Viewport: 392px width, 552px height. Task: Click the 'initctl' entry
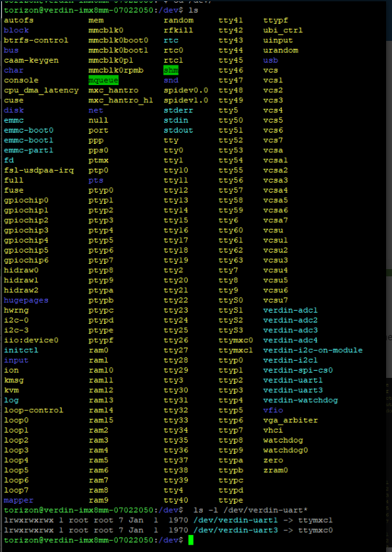pyautogui.click(x=21, y=350)
